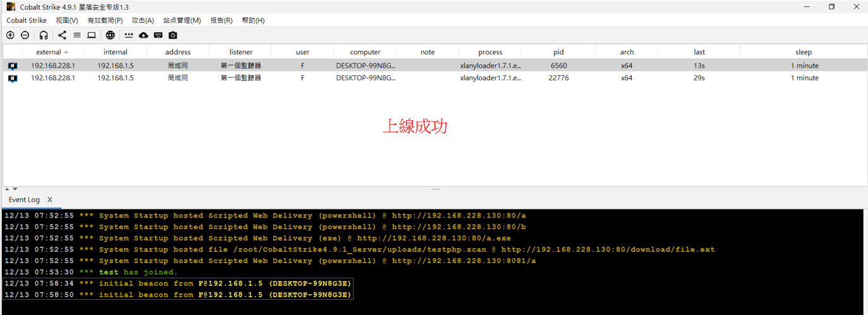
Task: Click the globe web sites icon
Action: [111, 35]
